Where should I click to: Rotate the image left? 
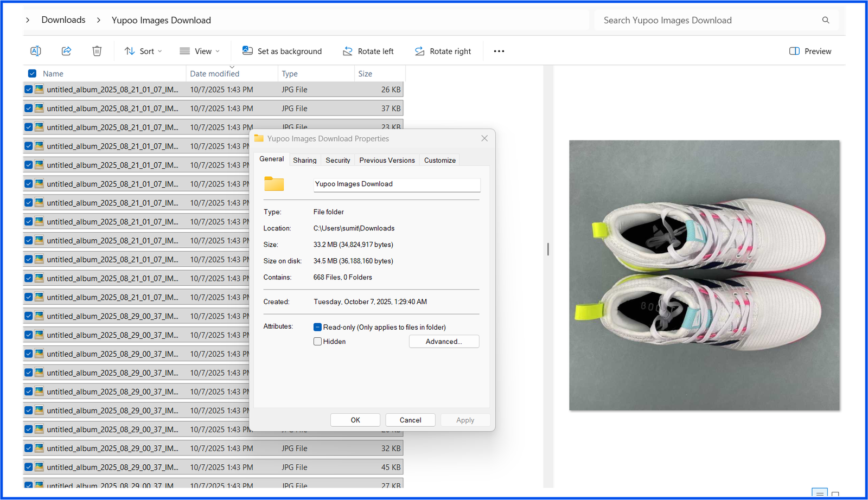pyautogui.click(x=368, y=51)
